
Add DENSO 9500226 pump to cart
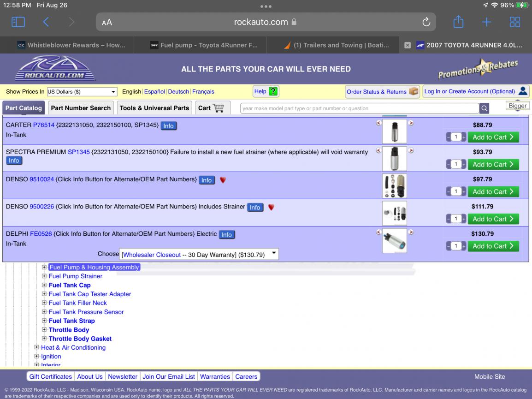(x=493, y=219)
